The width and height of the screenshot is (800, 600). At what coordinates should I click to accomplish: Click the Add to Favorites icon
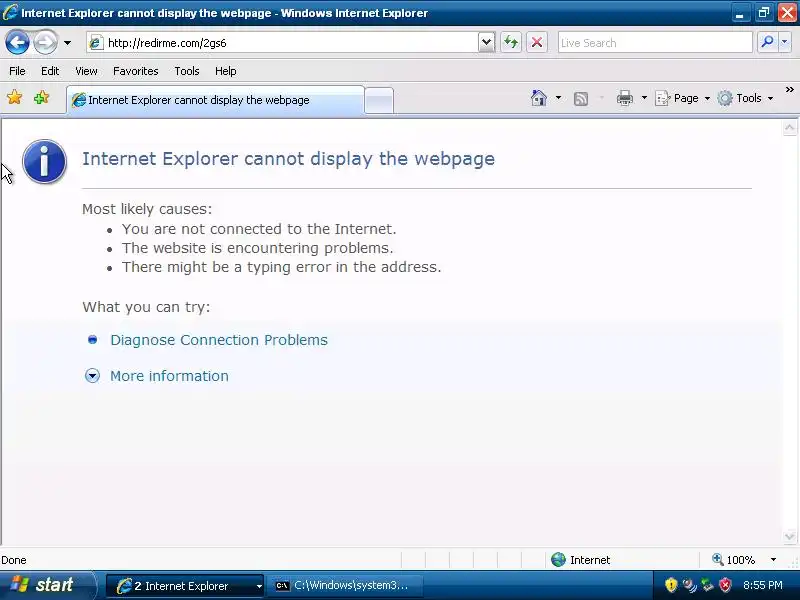[x=41, y=97]
